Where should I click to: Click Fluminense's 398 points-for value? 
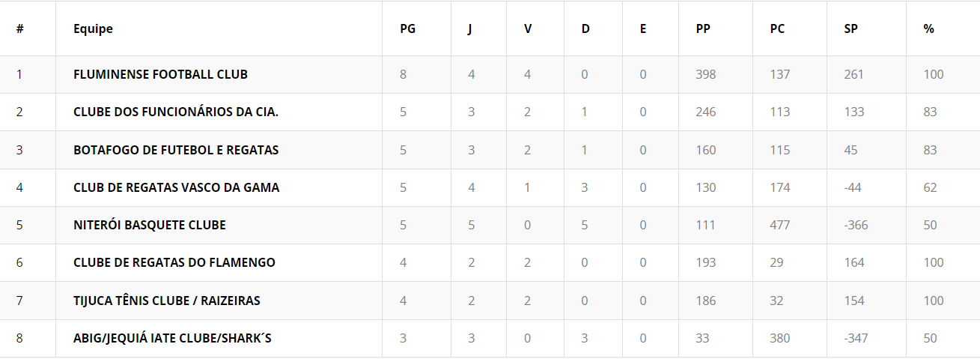coord(705,75)
